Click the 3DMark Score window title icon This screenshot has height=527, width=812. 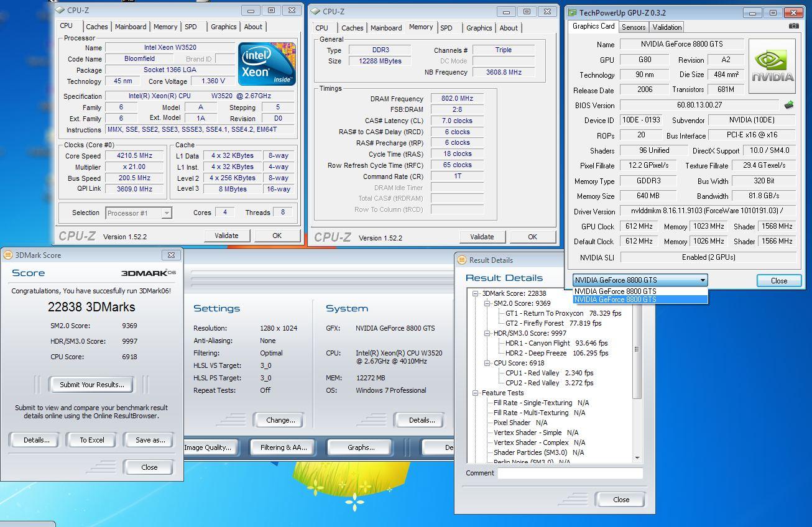tap(8, 255)
